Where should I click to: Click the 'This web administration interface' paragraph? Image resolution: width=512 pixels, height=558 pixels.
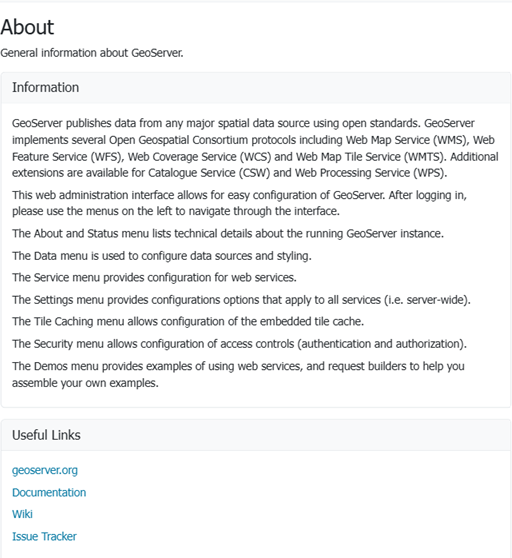pos(239,203)
